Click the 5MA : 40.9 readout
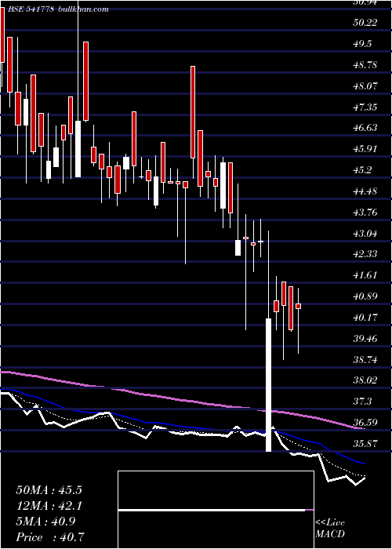This screenshot has height=549, width=392. pos(46,522)
